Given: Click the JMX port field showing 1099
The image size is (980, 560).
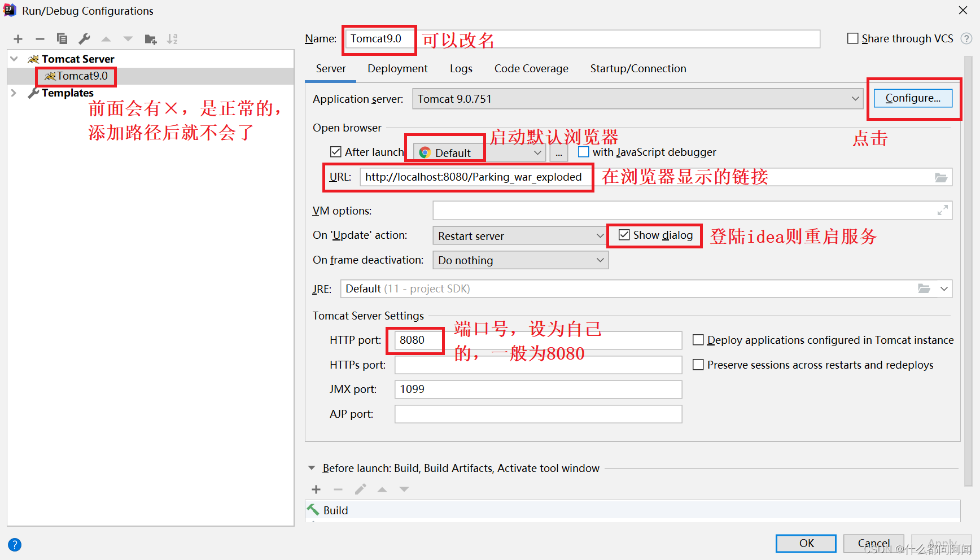Looking at the screenshot, I should [x=538, y=390].
